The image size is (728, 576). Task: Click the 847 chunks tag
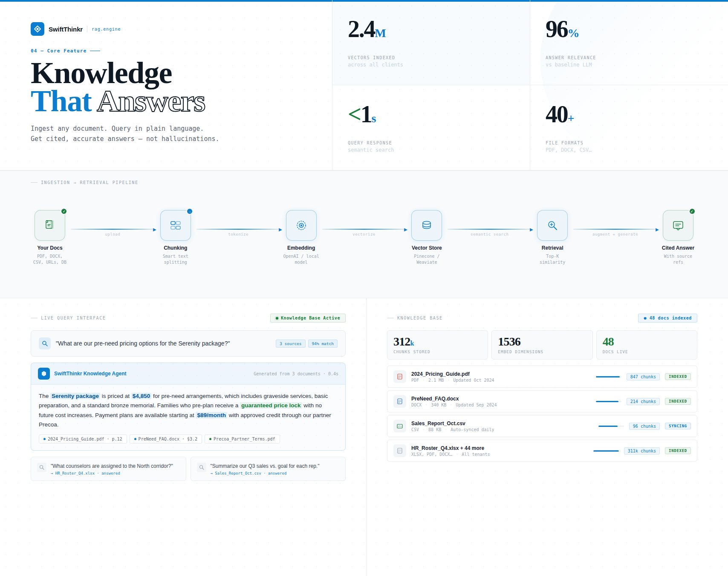click(643, 377)
